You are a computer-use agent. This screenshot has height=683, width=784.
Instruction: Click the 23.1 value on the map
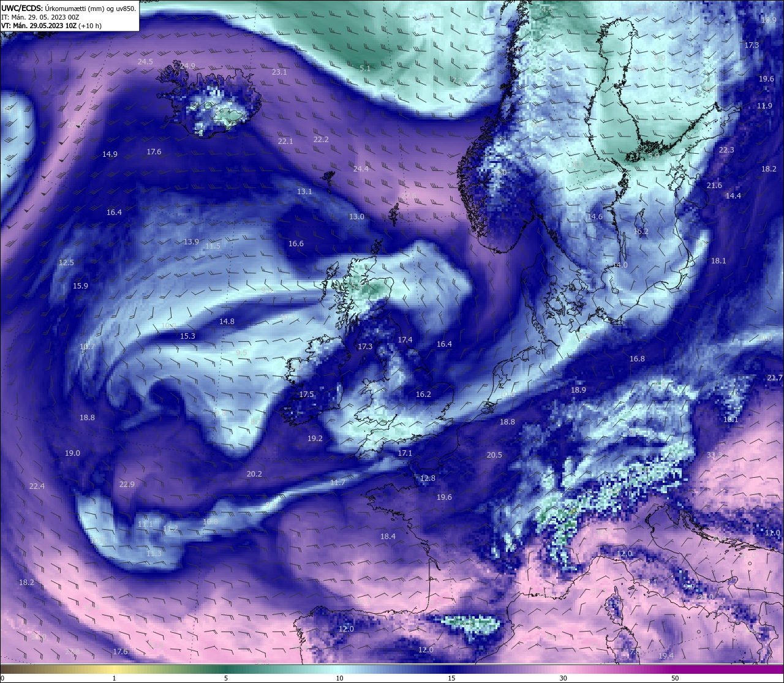pyautogui.click(x=279, y=72)
